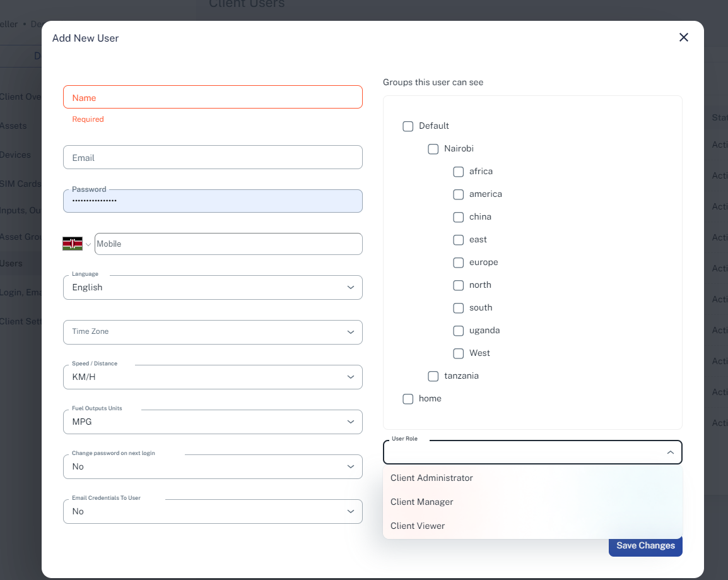
Task: Tick the home group checkbox
Action: pos(408,398)
